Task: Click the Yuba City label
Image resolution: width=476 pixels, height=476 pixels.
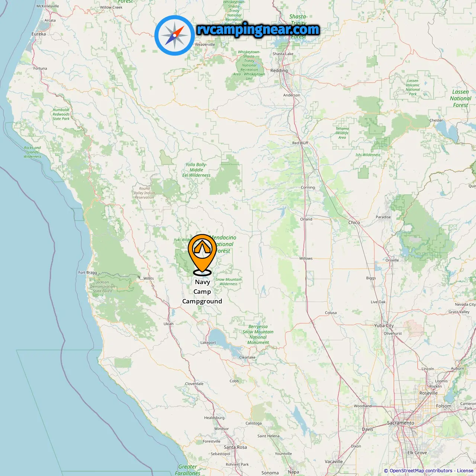Action: (384, 325)
